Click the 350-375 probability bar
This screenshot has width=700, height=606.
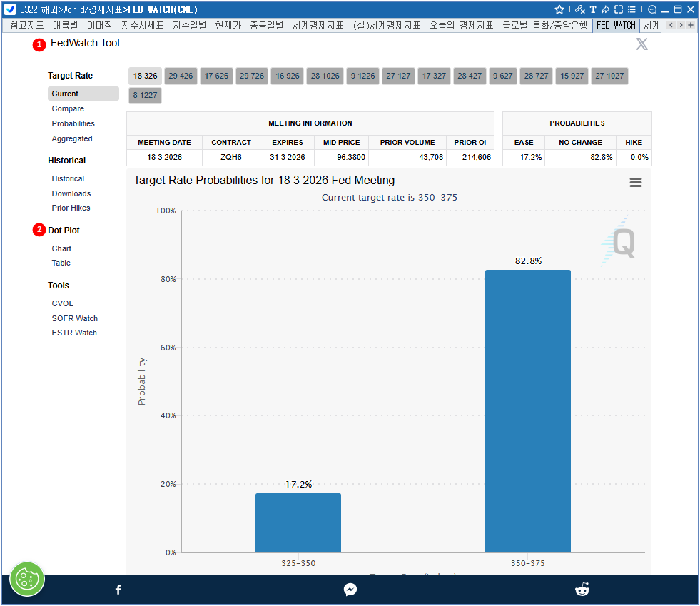(x=527, y=410)
